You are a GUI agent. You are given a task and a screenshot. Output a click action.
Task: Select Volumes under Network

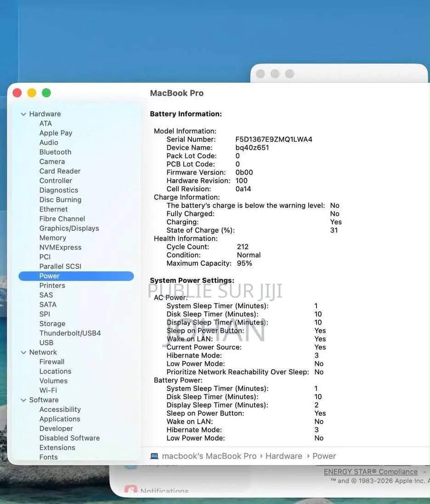pos(54,381)
